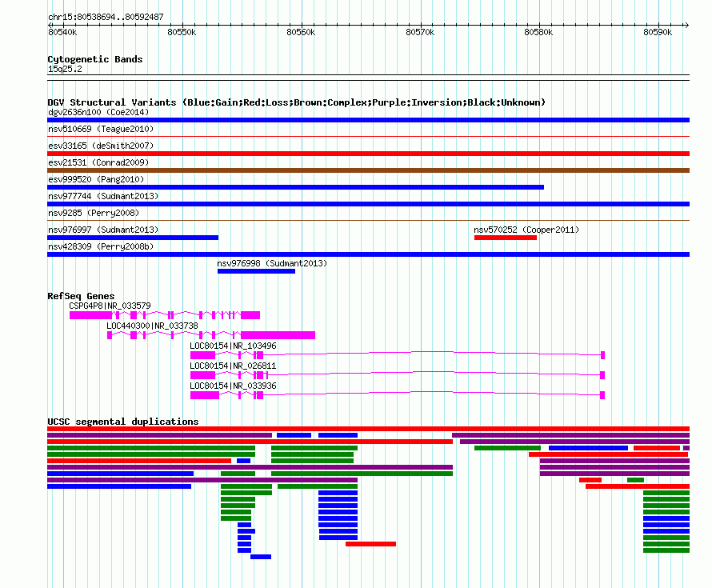Click the right arrow at the ruler end

pyautogui.click(x=686, y=25)
